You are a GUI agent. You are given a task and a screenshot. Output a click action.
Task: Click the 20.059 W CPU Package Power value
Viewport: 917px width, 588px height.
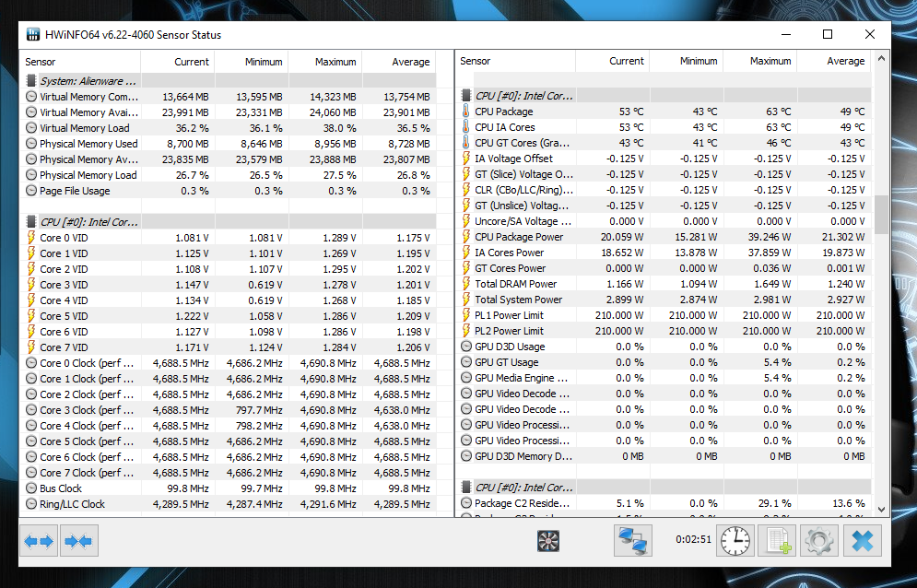pos(622,236)
